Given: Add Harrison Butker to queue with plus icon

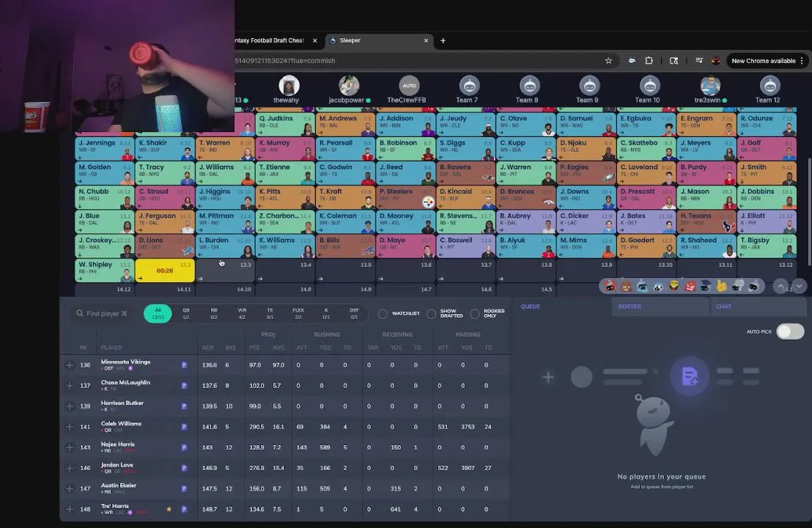Looking at the screenshot, I should 70,406.
